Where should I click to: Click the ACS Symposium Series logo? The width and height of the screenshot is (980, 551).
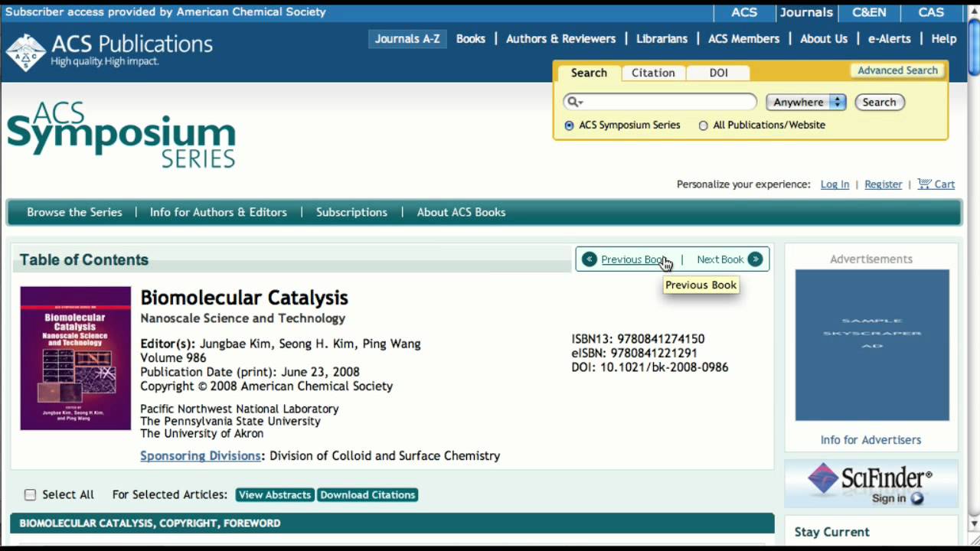121,135
